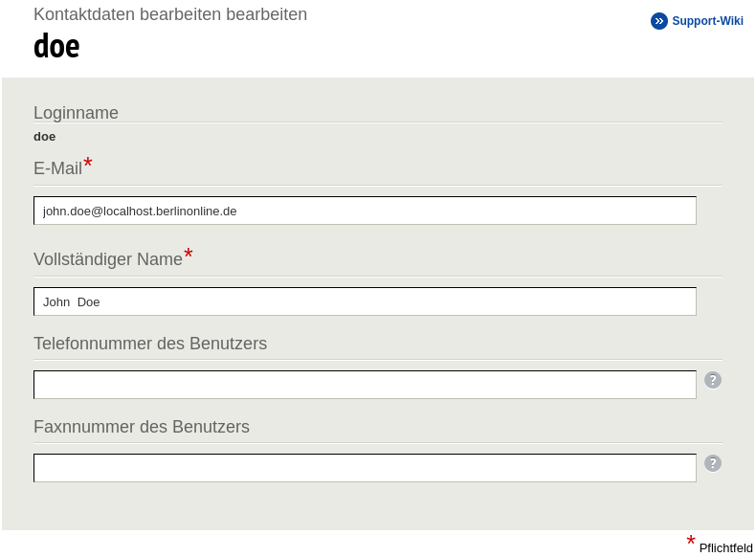Click the large doe page heading
This screenshot has height=557, width=756.
pyautogui.click(x=56, y=47)
